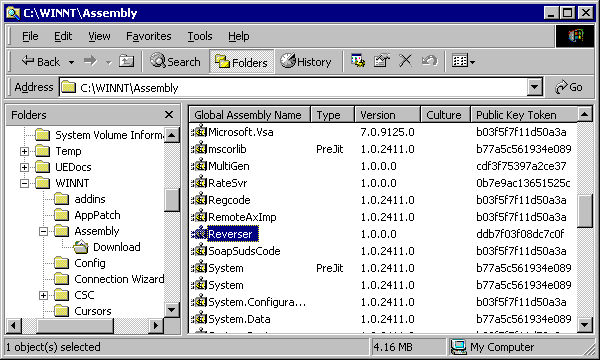Toggle the Folders pane button

tap(241, 62)
